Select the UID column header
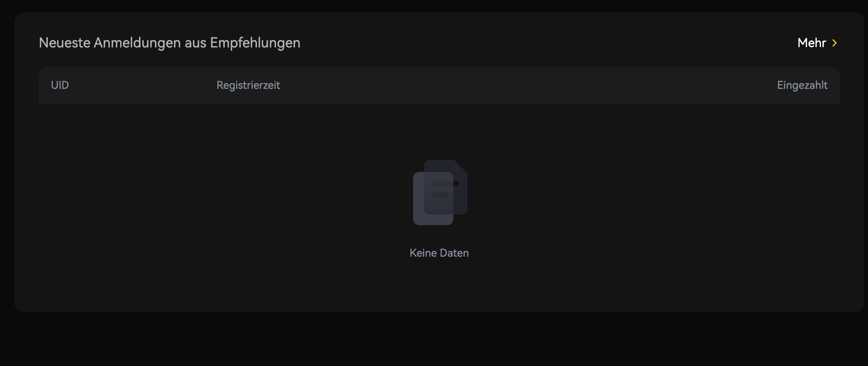 pos(60,85)
